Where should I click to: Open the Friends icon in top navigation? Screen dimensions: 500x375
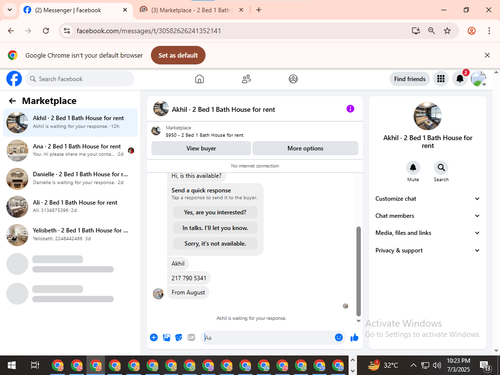pyautogui.click(x=246, y=79)
